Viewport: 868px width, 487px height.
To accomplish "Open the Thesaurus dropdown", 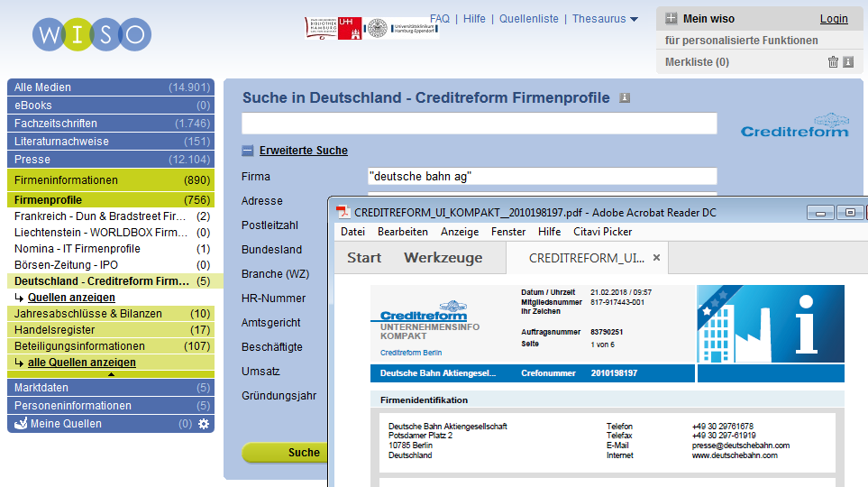I will click(605, 19).
